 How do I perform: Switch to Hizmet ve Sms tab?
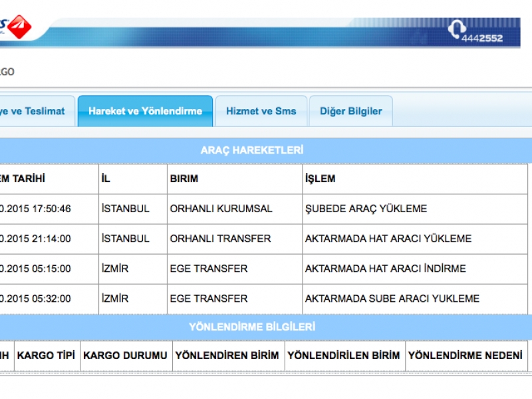point(261,111)
